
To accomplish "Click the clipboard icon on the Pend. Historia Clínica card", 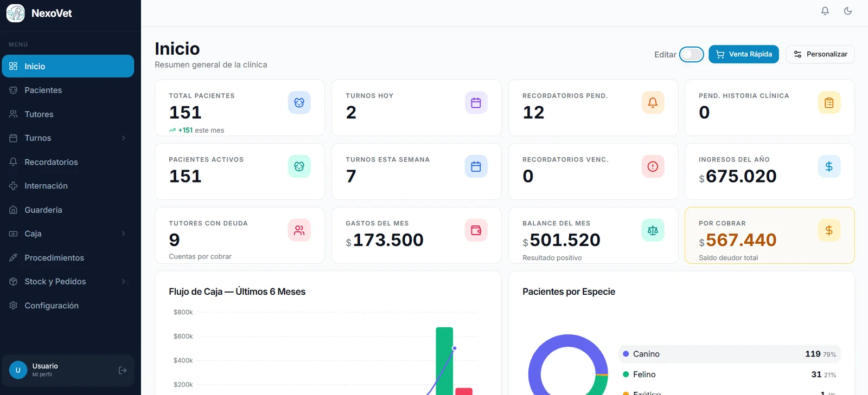I will (x=829, y=102).
